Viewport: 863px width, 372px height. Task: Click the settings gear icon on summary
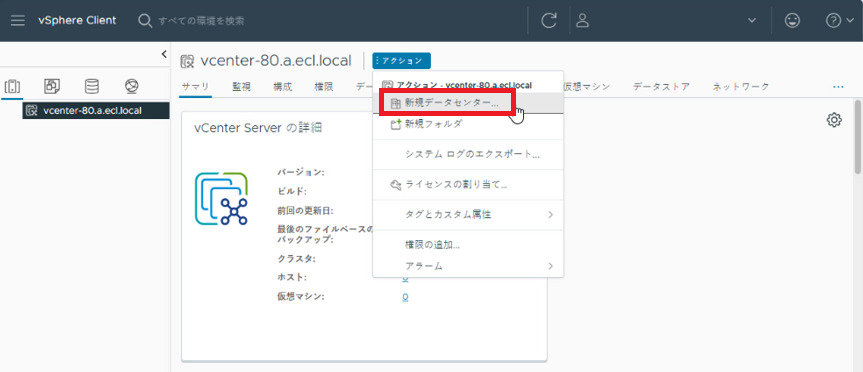[834, 120]
